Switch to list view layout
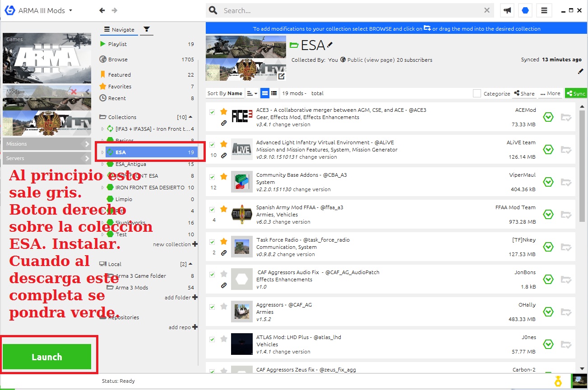588x390 pixels. [x=274, y=93]
